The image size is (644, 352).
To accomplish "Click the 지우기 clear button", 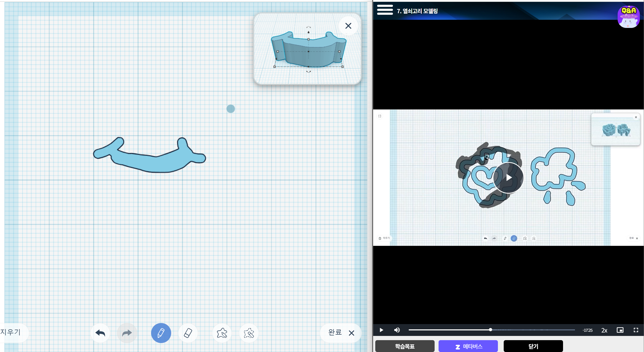I will 11,332.
